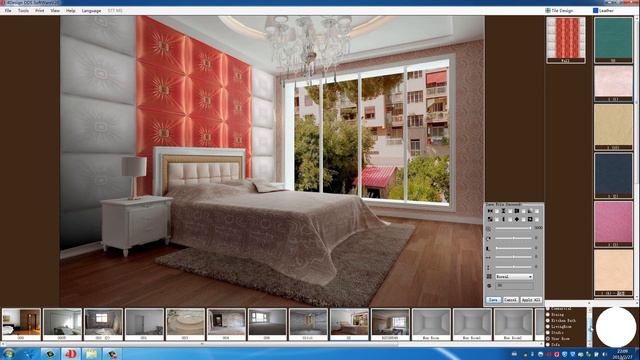Pick the navy blue leather swatch
Screen dimensions: 640x360
tap(613, 176)
